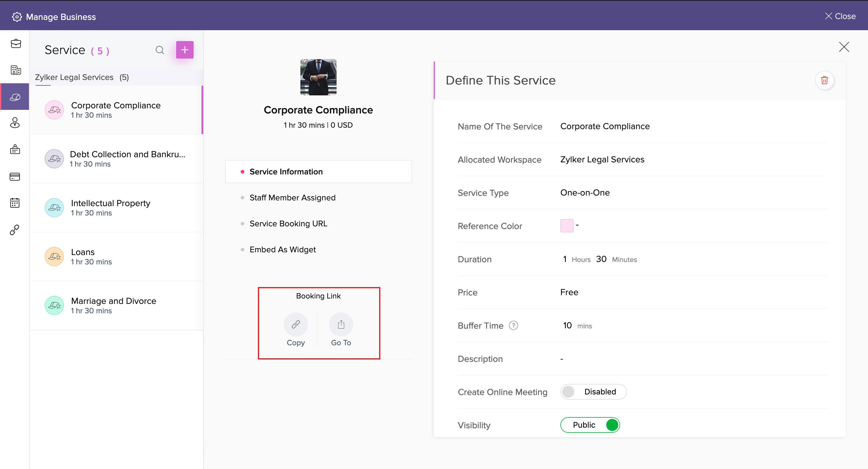Add a new service with plus button

pos(185,50)
